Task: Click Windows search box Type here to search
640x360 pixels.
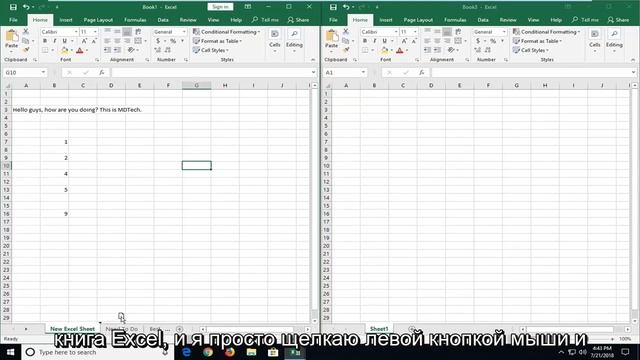Action: tap(98, 352)
